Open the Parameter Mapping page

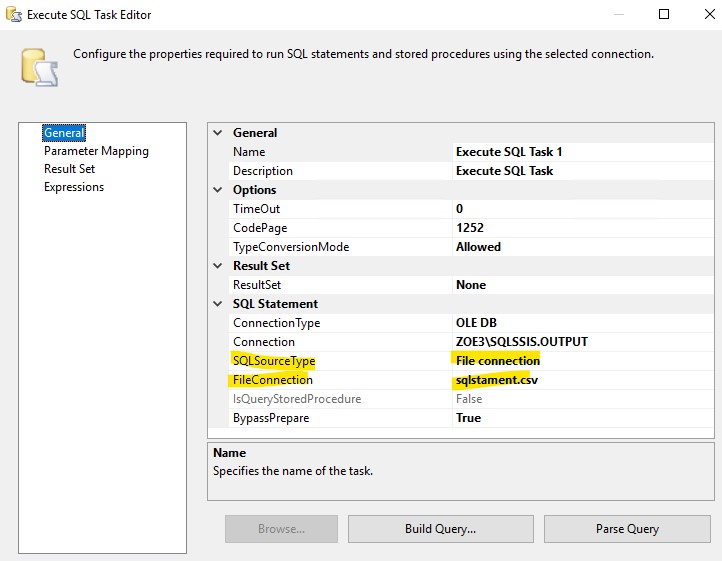pos(96,151)
